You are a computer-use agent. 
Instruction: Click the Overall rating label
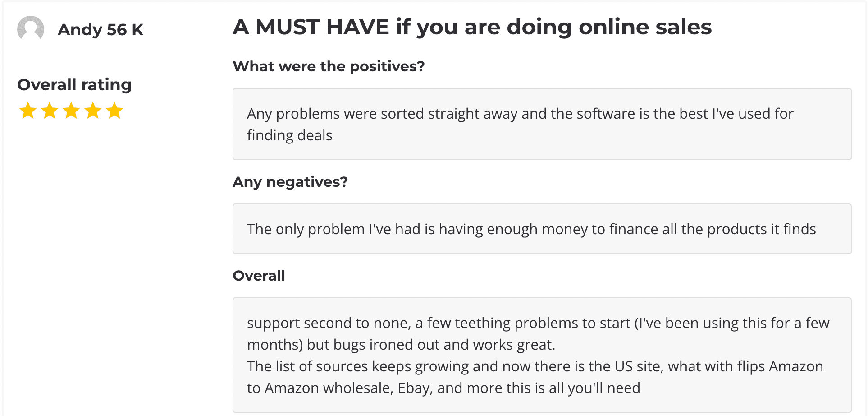tap(74, 85)
